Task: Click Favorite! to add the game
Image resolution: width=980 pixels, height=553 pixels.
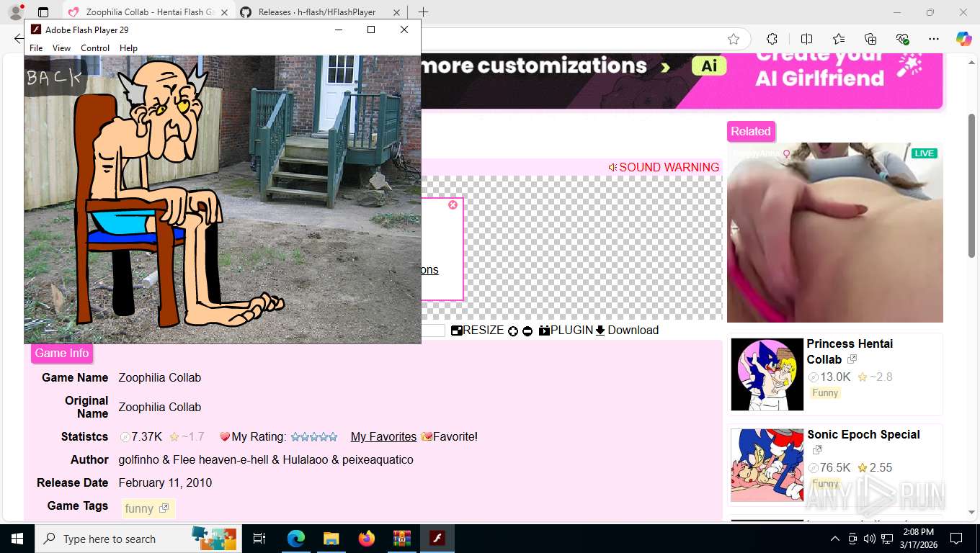Action: coord(450,436)
